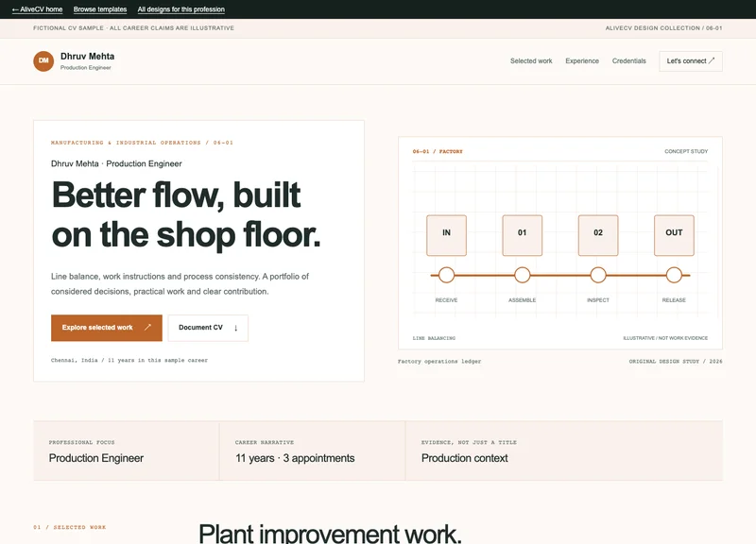Go back via AliveCV home link
756x544 pixels.
click(x=37, y=9)
